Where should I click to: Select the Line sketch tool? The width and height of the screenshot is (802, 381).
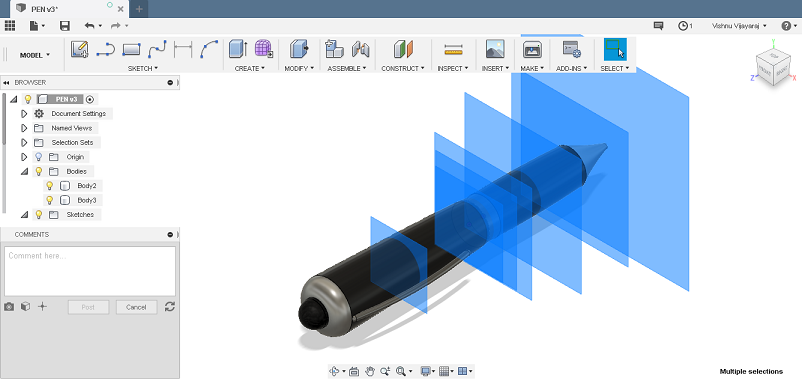click(x=105, y=49)
